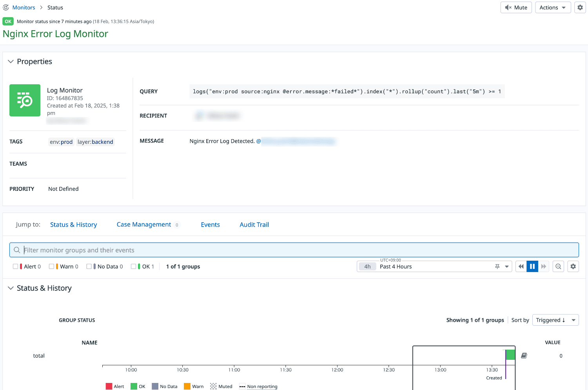Screen dimensions: 588x390
Task: Step back in time range
Action: (521, 267)
